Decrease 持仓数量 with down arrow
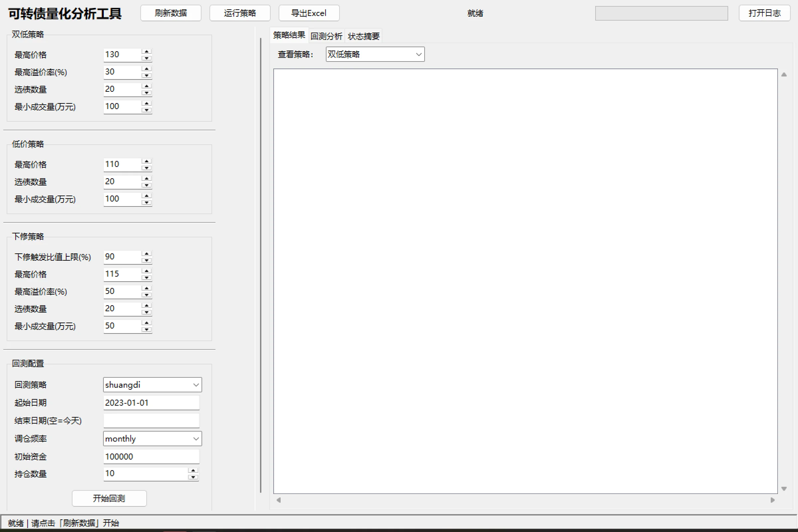 coord(193,477)
